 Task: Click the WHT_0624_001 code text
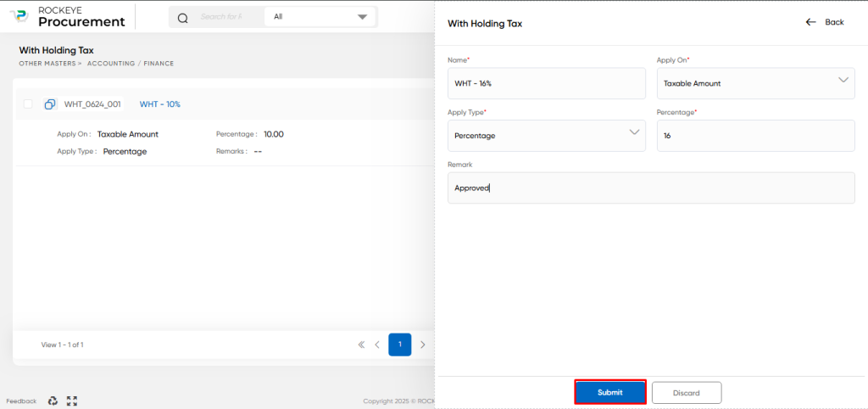point(92,104)
